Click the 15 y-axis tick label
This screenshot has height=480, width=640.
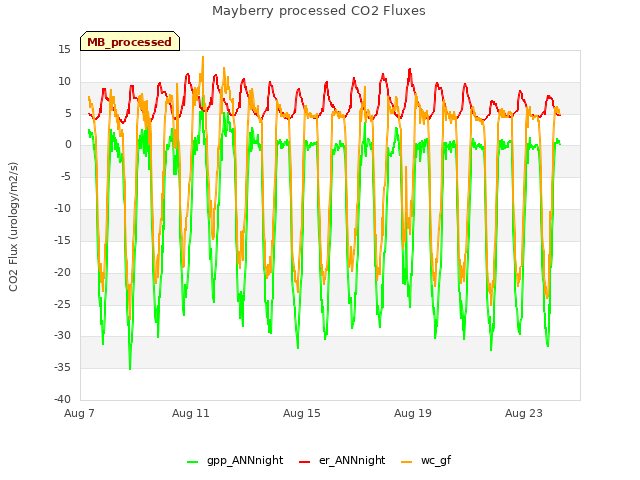[64, 49]
